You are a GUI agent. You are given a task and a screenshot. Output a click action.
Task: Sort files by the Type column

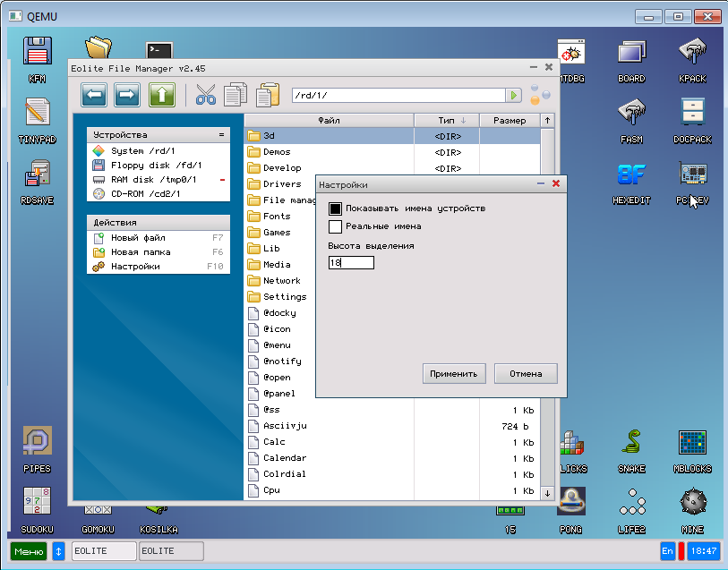click(x=446, y=120)
